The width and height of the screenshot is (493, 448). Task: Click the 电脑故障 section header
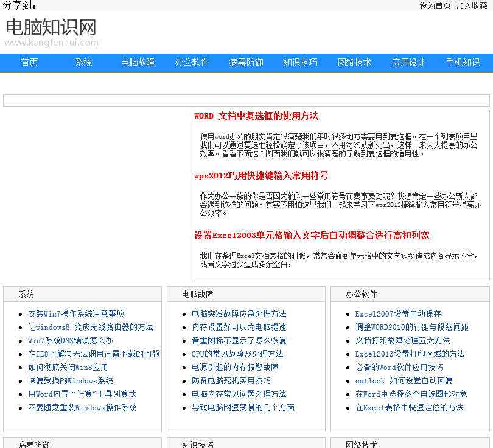point(198,294)
